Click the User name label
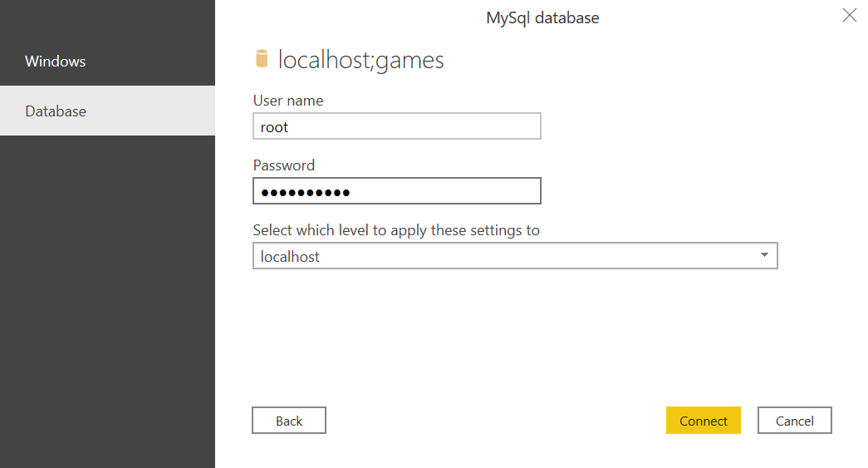The image size is (868, 468). pyautogui.click(x=288, y=101)
